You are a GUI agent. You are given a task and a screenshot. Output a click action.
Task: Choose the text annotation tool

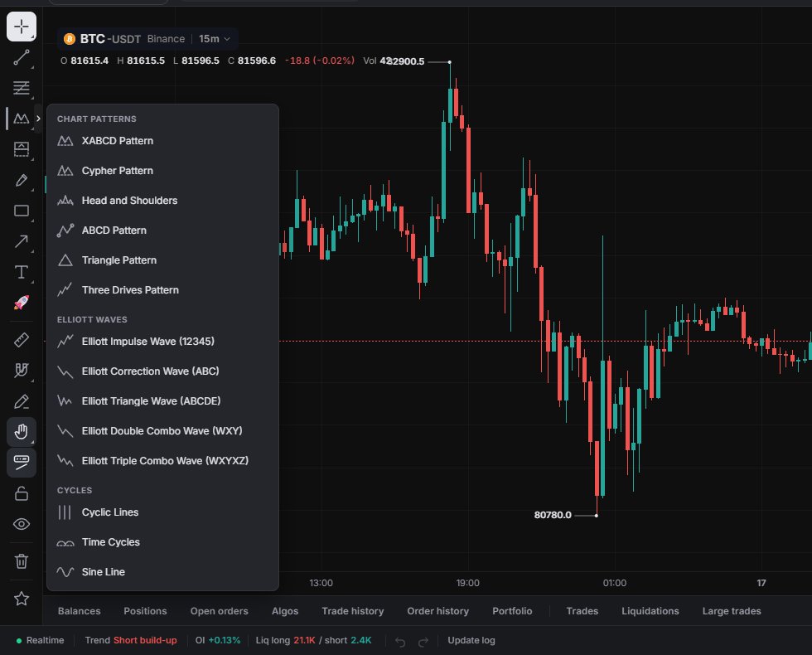tap(22, 272)
